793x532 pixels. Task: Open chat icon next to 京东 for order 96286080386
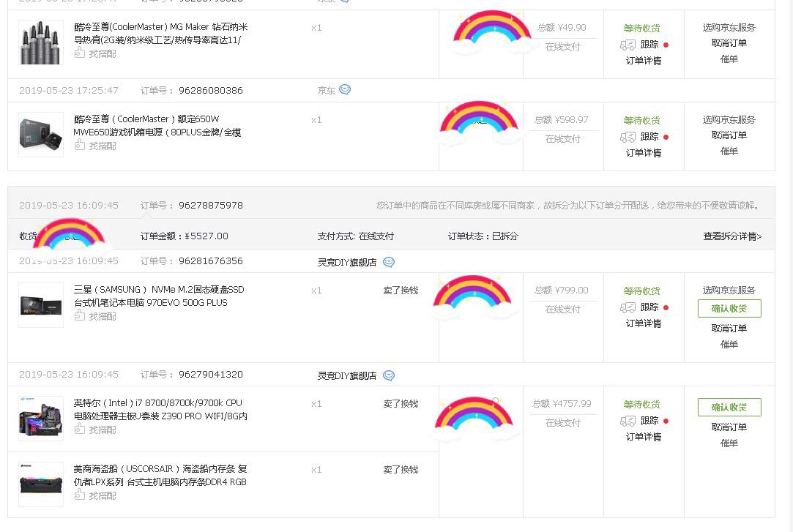(344, 90)
